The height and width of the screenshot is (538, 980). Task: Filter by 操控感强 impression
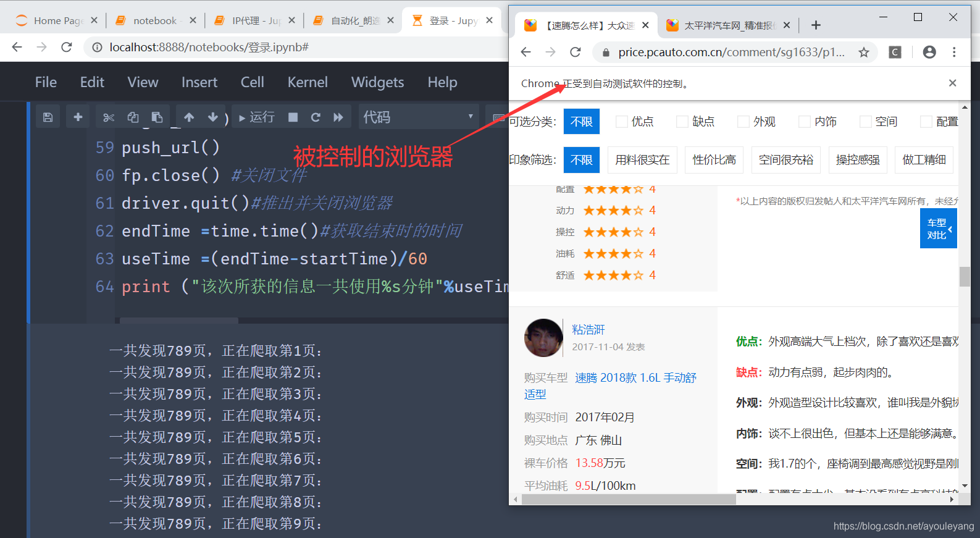pyautogui.click(x=858, y=160)
